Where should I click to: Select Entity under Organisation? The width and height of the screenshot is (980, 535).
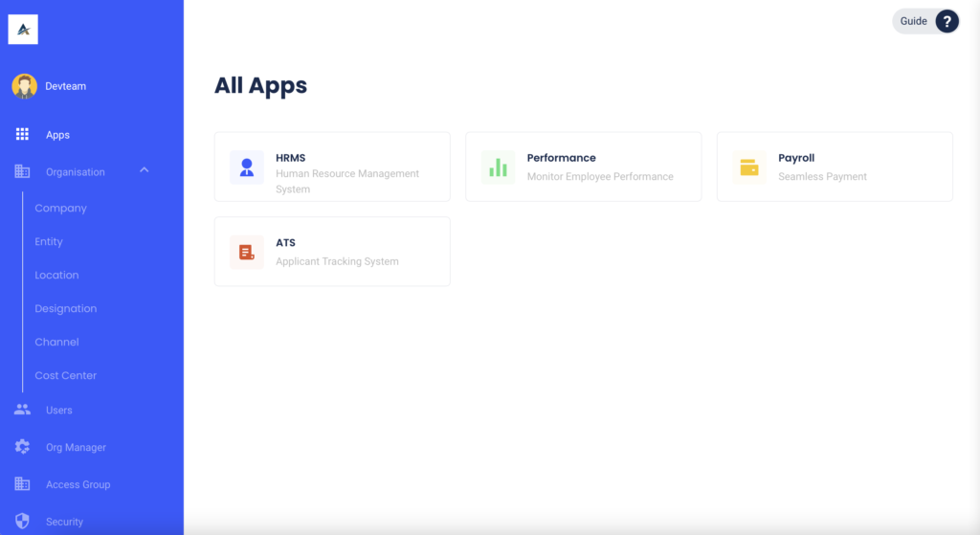49,242
